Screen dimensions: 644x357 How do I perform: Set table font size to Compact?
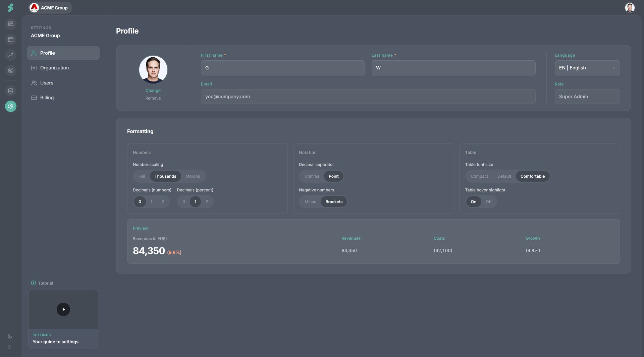tap(479, 176)
